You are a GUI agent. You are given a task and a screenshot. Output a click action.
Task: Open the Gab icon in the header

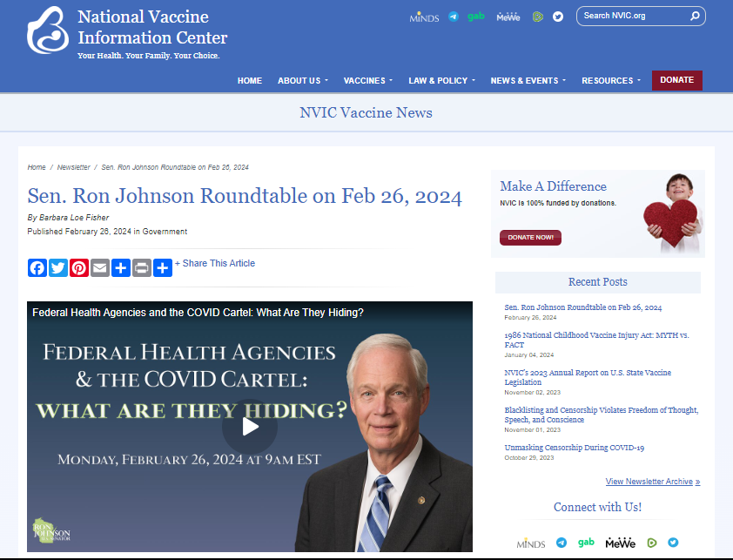476,17
